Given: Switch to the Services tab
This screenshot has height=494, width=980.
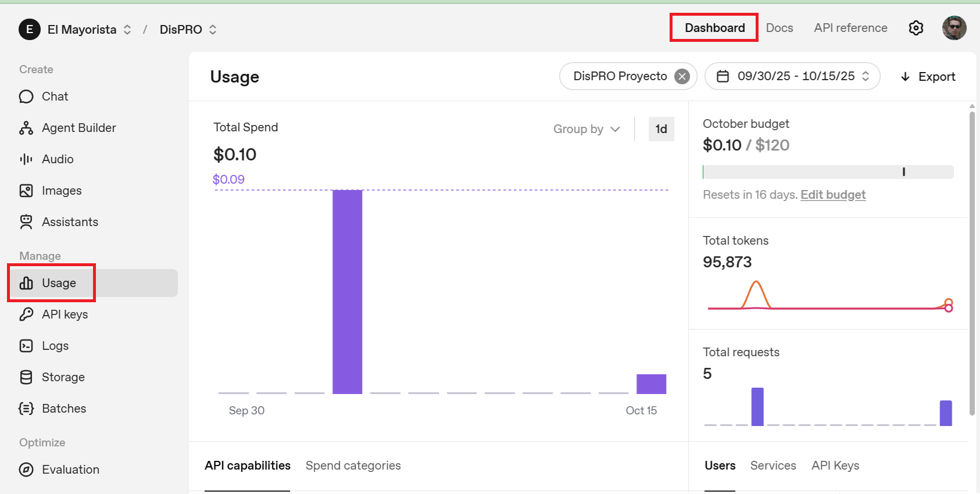Looking at the screenshot, I should point(772,466).
